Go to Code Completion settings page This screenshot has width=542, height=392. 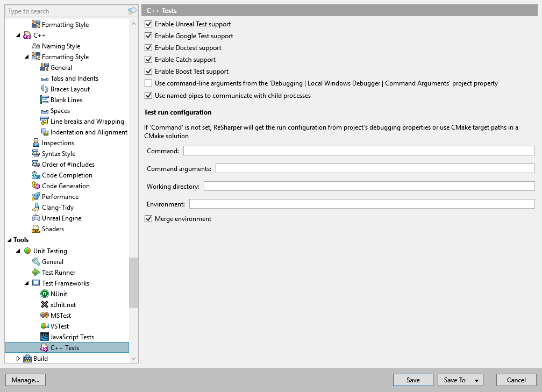67,175
